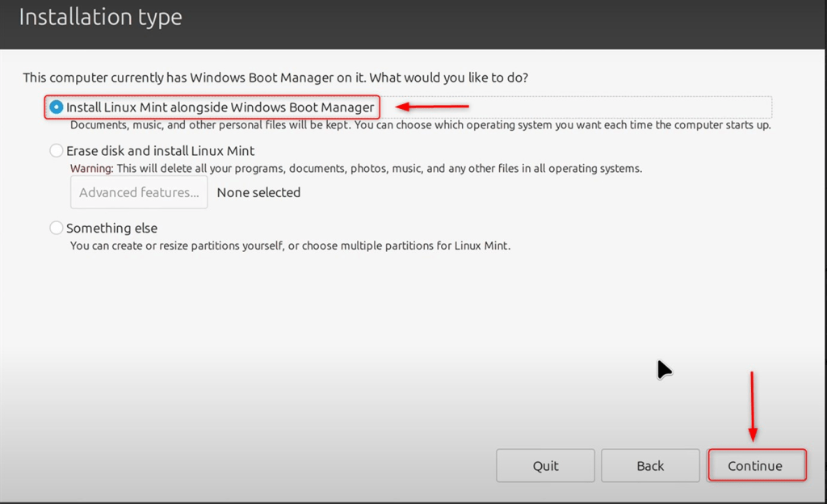Viewport: 827px width, 504px height.
Task: Quit the Linux Mint installer
Action: pyautogui.click(x=545, y=465)
